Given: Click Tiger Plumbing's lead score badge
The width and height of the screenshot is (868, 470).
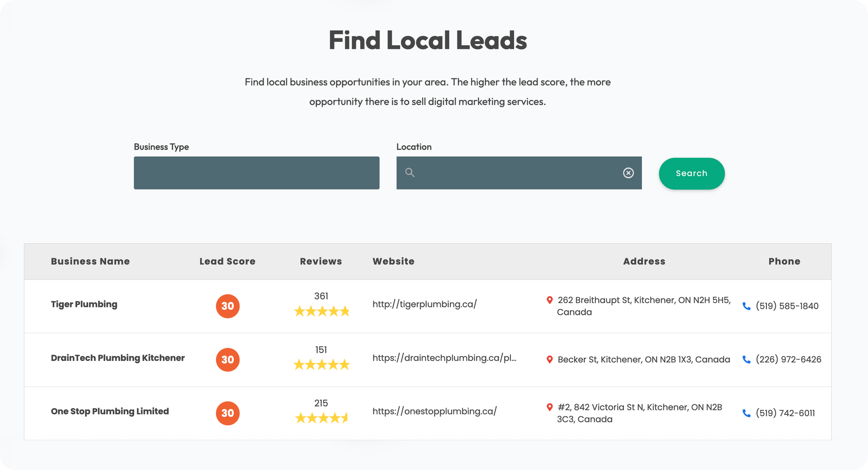Looking at the screenshot, I should pyautogui.click(x=227, y=306).
